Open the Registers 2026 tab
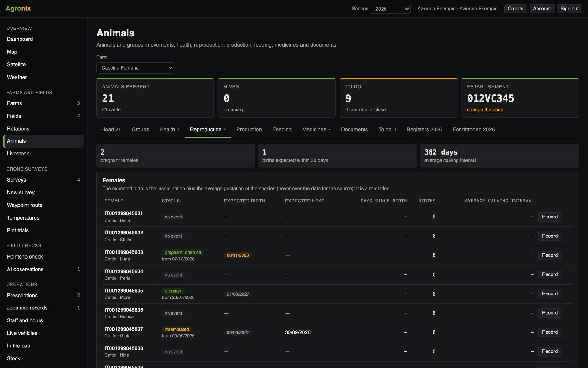Screen dimensions: 588x368 424,129
